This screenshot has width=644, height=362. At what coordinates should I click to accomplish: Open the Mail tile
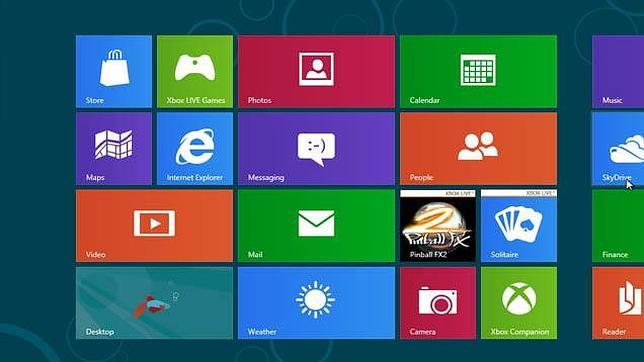pyautogui.click(x=316, y=226)
